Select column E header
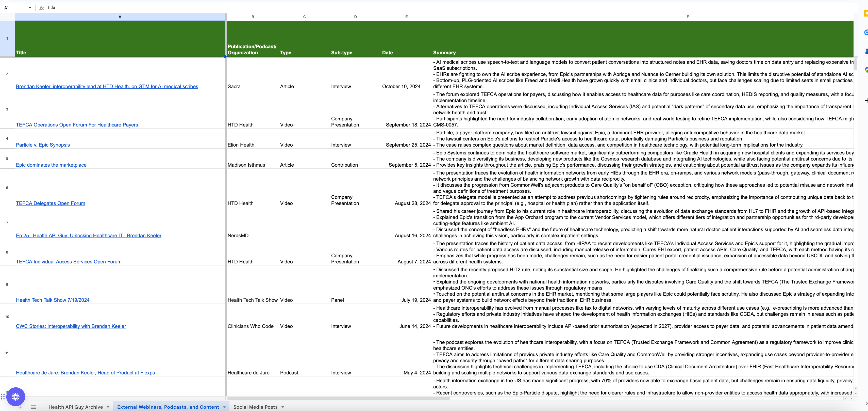 (406, 17)
